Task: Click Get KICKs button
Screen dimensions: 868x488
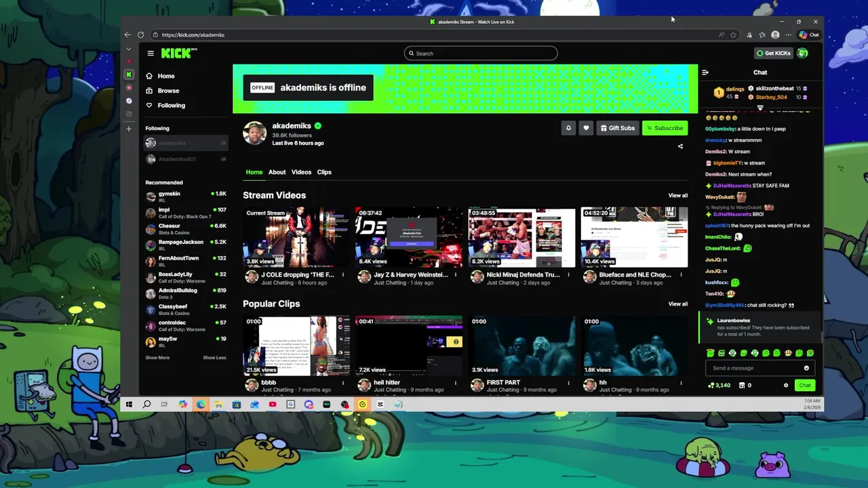Action: coord(773,54)
